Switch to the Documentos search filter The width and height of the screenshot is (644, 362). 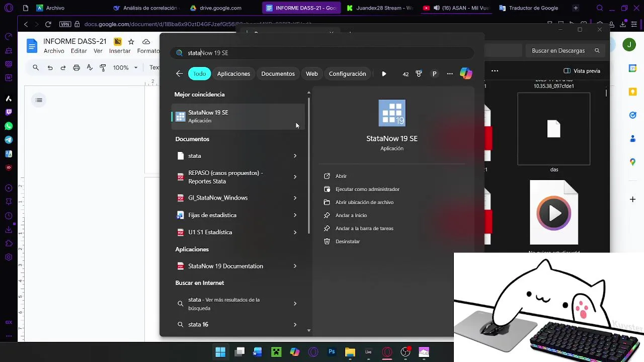click(278, 74)
